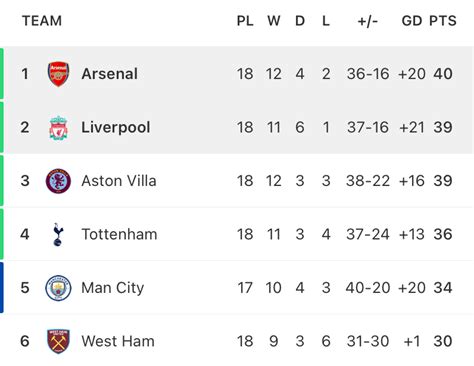Open the Arsenal team name link

coord(110,74)
